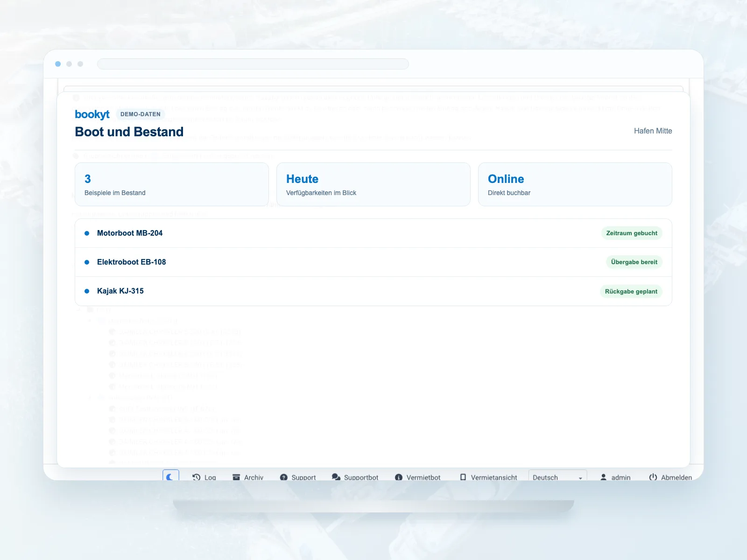Image resolution: width=747 pixels, height=560 pixels.
Task: Select the Kajak KJ-315 row
Action: coord(373,291)
